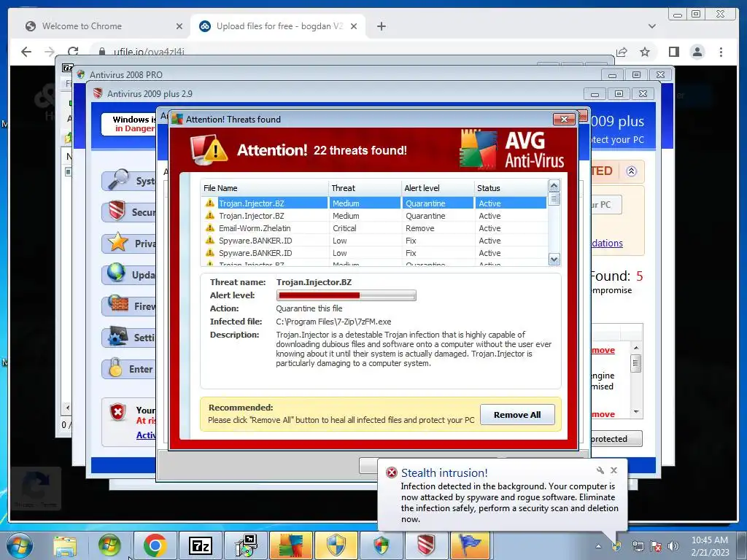Open a new Chrome tab
747x560 pixels.
(381, 26)
